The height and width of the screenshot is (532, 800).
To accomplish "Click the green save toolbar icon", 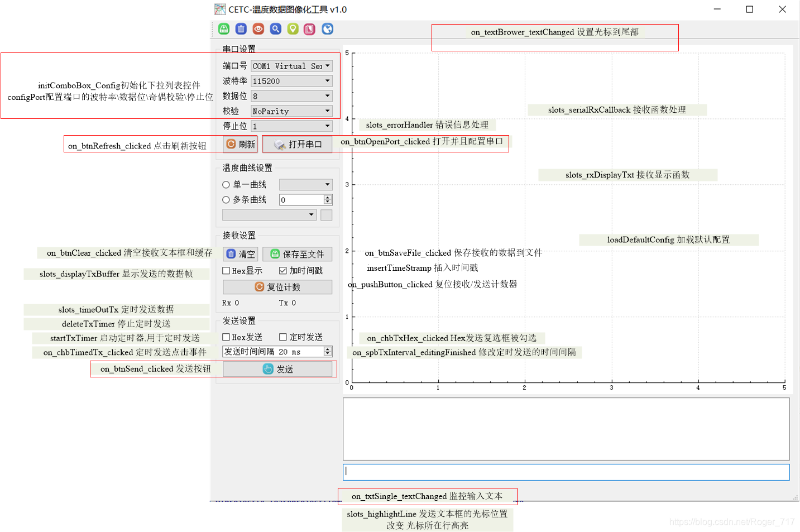I will coord(223,29).
